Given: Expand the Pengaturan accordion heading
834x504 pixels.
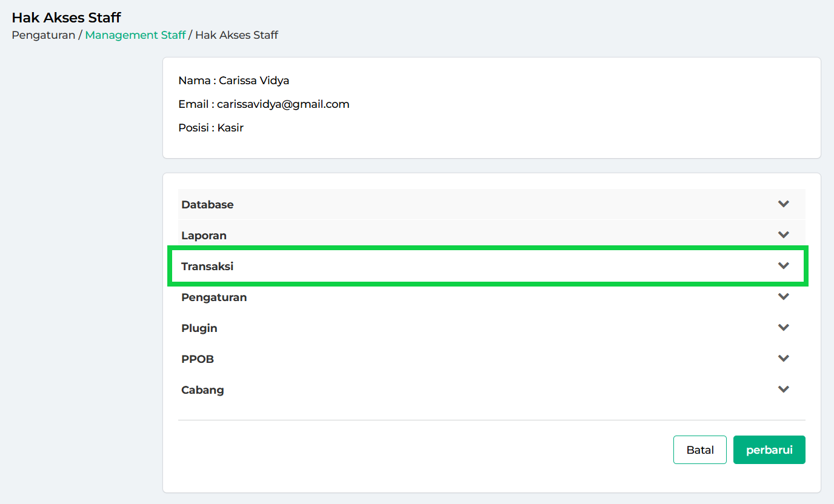Looking at the screenshot, I should click(214, 297).
